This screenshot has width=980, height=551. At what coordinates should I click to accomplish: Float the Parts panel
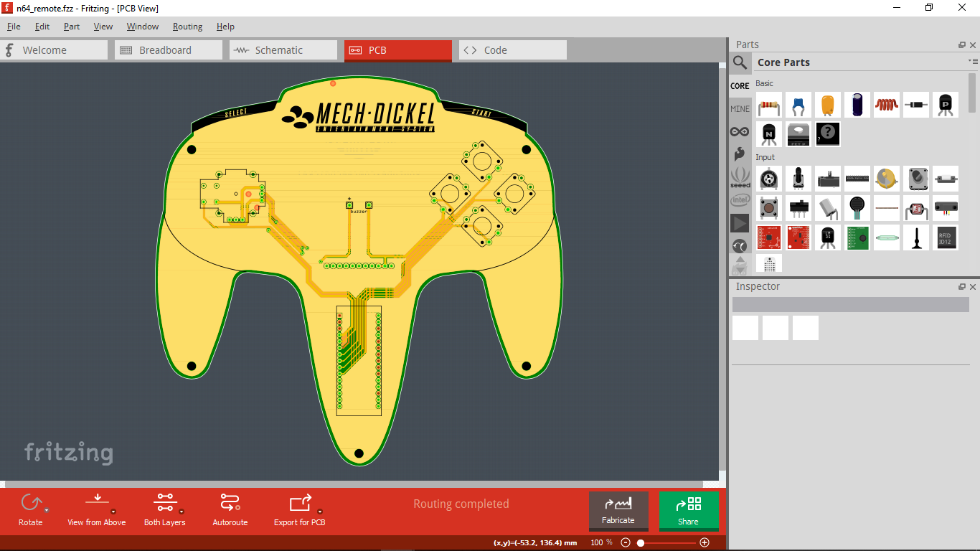pyautogui.click(x=962, y=45)
